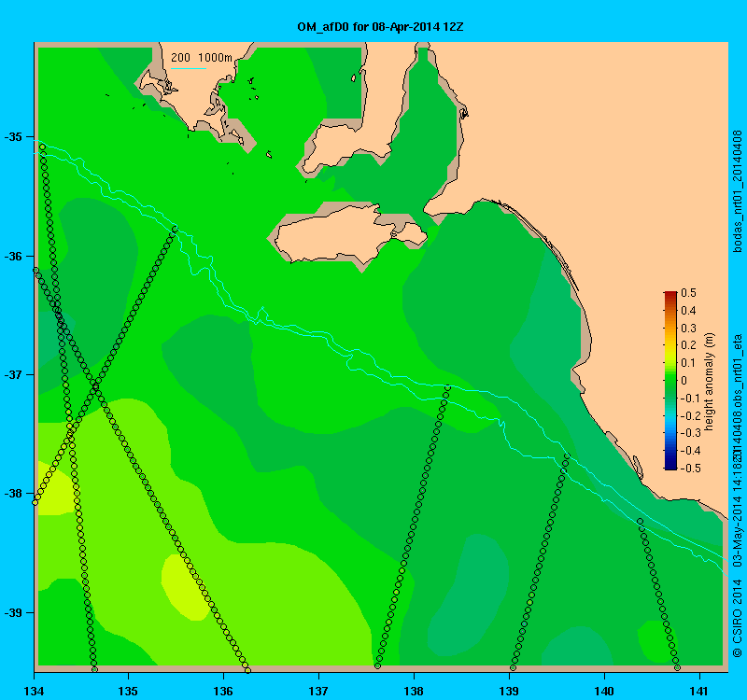Click the "135" longitude axis label
The image size is (747, 700).
click(x=129, y=691)
